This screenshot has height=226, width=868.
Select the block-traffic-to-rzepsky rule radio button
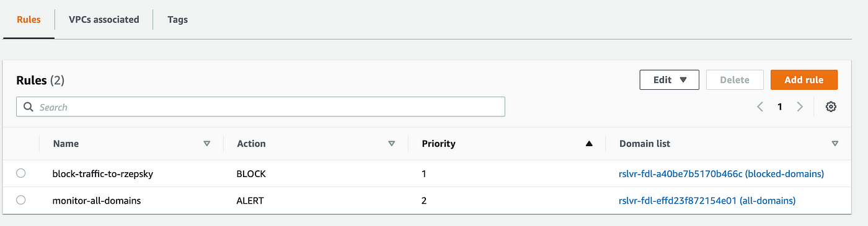[x=21, y=173]
